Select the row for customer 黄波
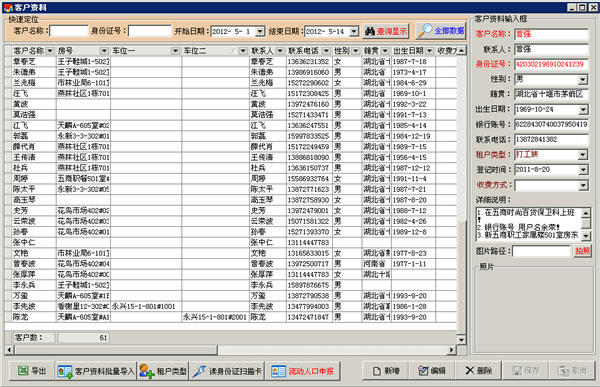 231,104
